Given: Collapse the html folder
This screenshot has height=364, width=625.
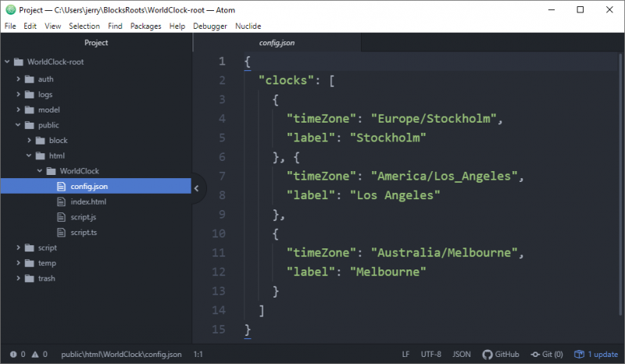Looking at the screenshot, I should click(29, 155).
